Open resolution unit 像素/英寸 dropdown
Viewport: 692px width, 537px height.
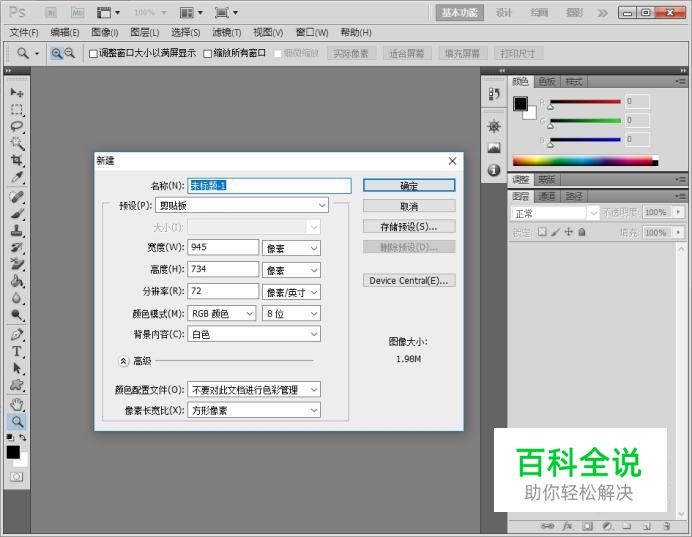click(x=291, y=292)
